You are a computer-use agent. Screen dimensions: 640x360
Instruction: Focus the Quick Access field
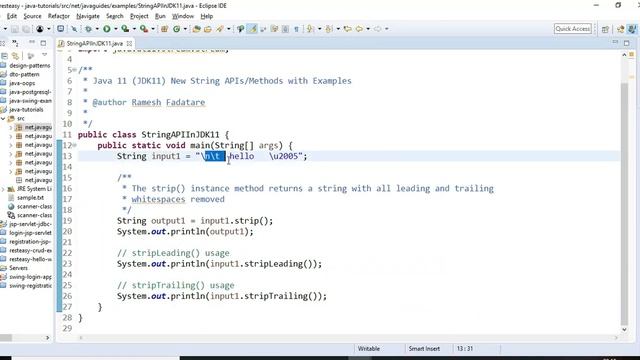click(x=573, y=29)
